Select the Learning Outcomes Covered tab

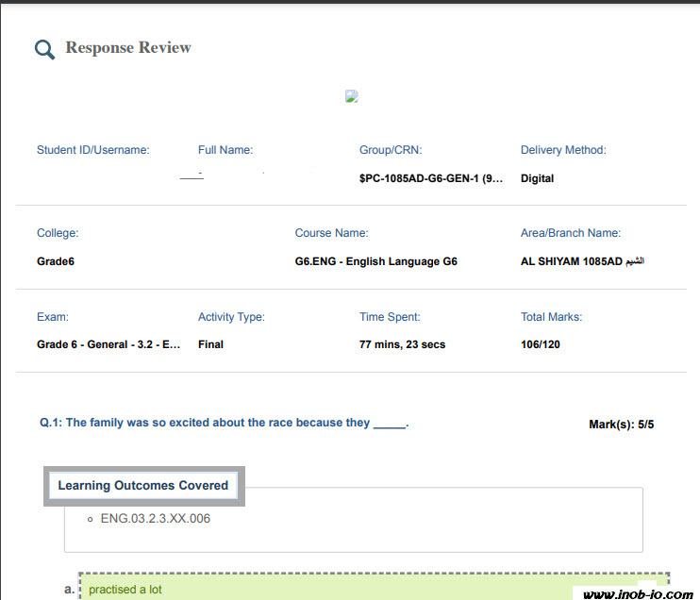143,486
